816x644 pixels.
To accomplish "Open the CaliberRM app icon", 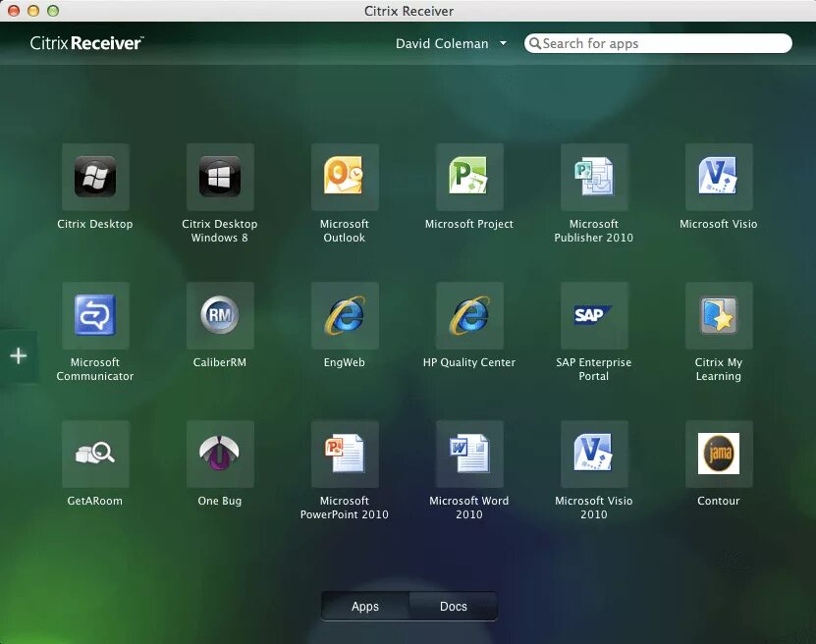I will pyautogui.click(x=220, y=316).
